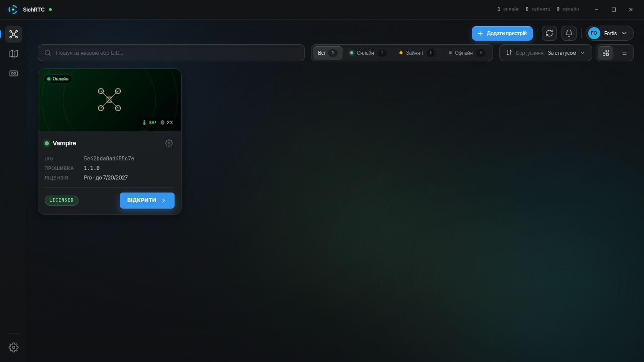Click ВІДКРИТИ on the Vampire card
The width and height of the screenshot is (644, 362).
[x=147, y=200]
